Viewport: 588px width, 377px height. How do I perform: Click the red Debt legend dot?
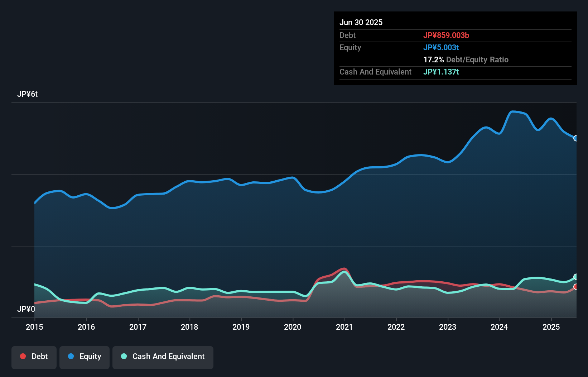coord(23,356)
